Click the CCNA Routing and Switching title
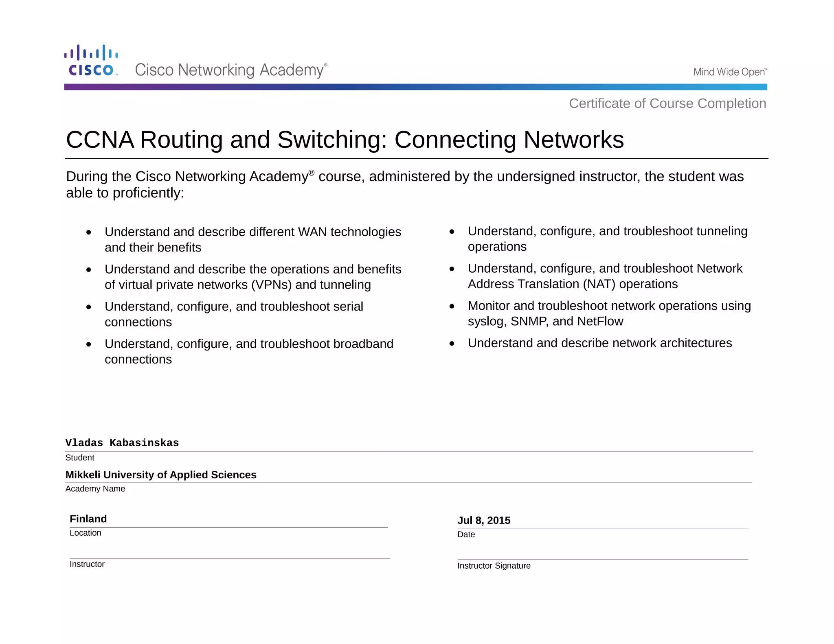834x644 pixels. [x=345, y=140]
